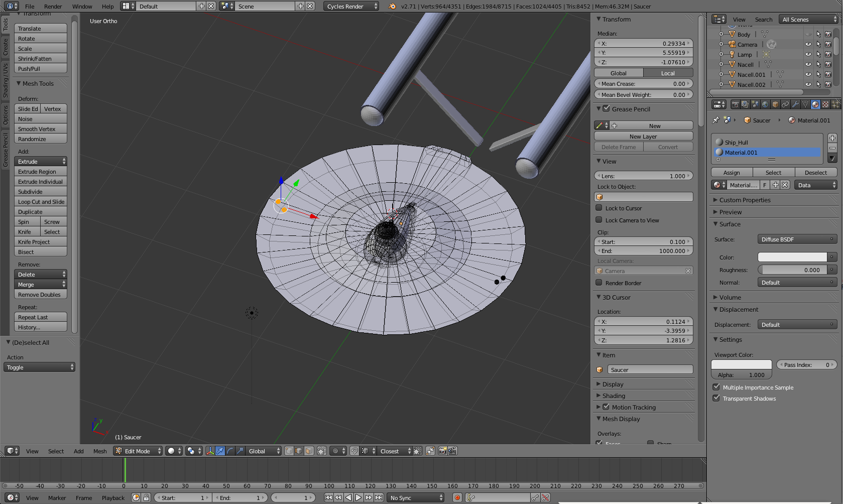
Task: Open the Texture properties tab (checker icon)
Action: point(825,104)
